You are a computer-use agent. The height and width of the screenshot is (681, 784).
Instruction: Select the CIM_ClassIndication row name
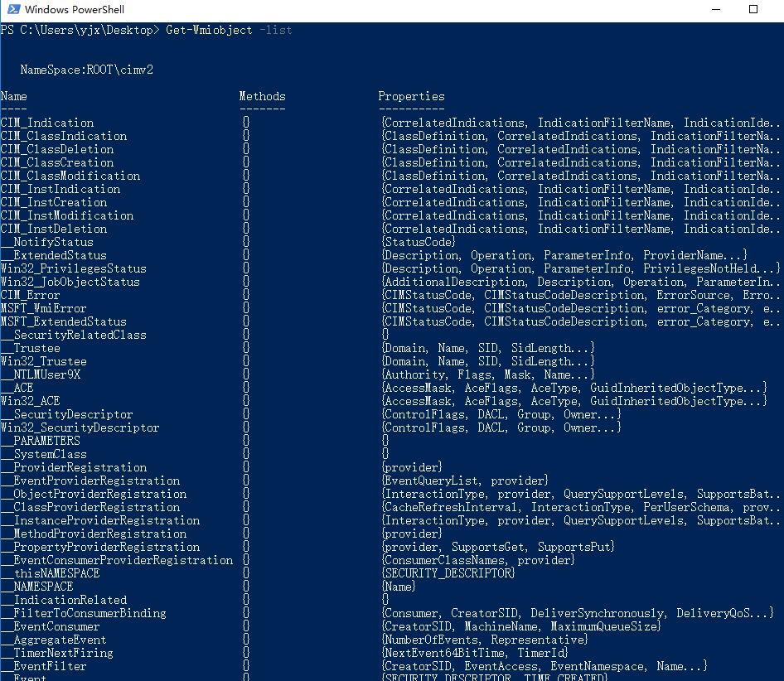(x=64, y=136)
